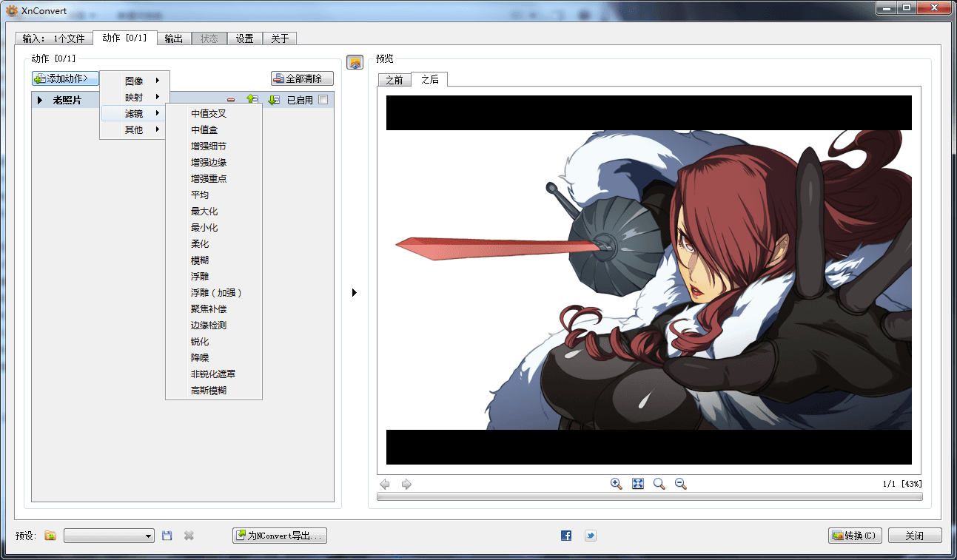This screenshot has width=957, height=560.
Task: Click 为NConvert导出... button
Action: [x=280, y=536]
